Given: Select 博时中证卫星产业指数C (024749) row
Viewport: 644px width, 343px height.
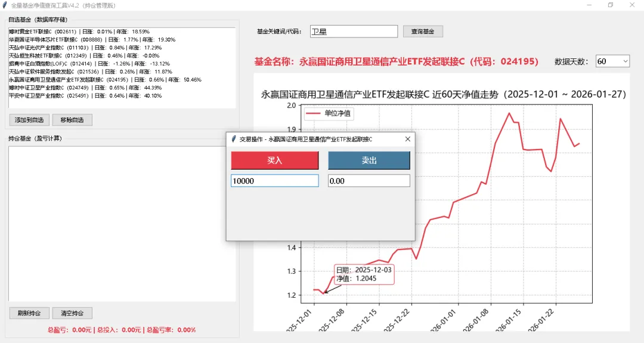Looking at the screenshot, I should tap(122, 88).
